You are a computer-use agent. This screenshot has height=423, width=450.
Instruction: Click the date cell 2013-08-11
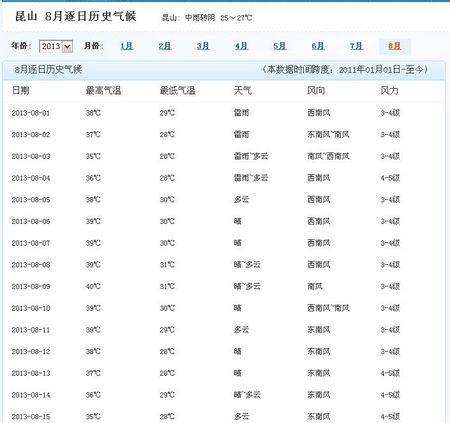[x=31, y=330]
